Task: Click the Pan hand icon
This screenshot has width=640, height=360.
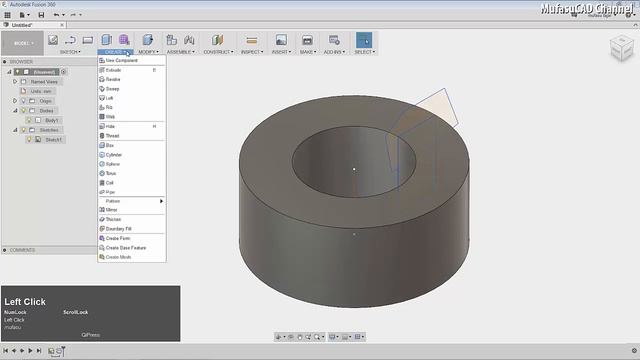Action: tap(300, 337)
